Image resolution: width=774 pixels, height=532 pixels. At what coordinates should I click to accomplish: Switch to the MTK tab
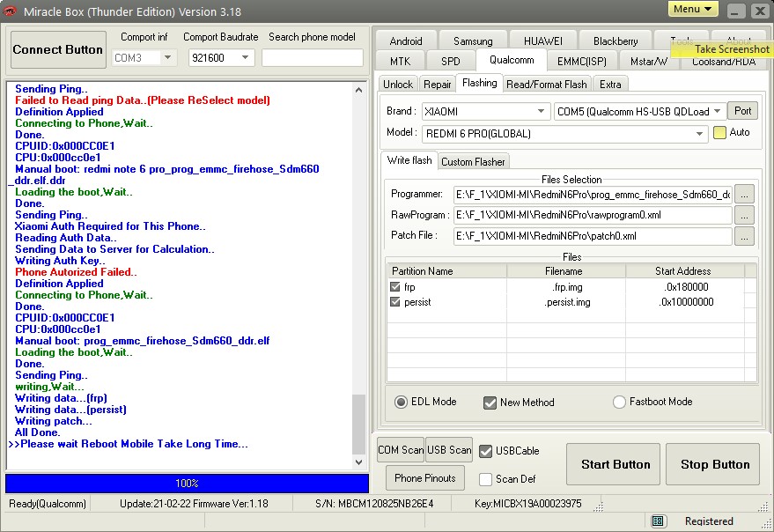401,62
